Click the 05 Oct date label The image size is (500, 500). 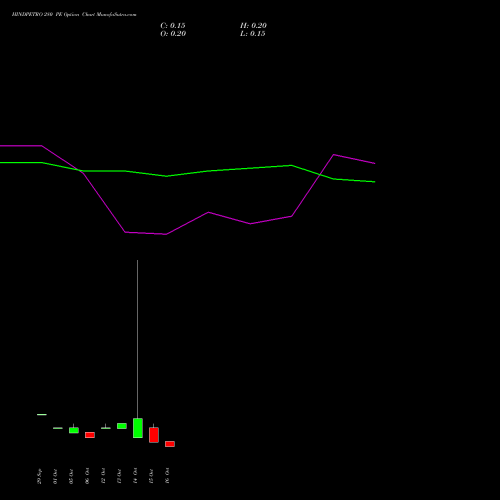71,476
